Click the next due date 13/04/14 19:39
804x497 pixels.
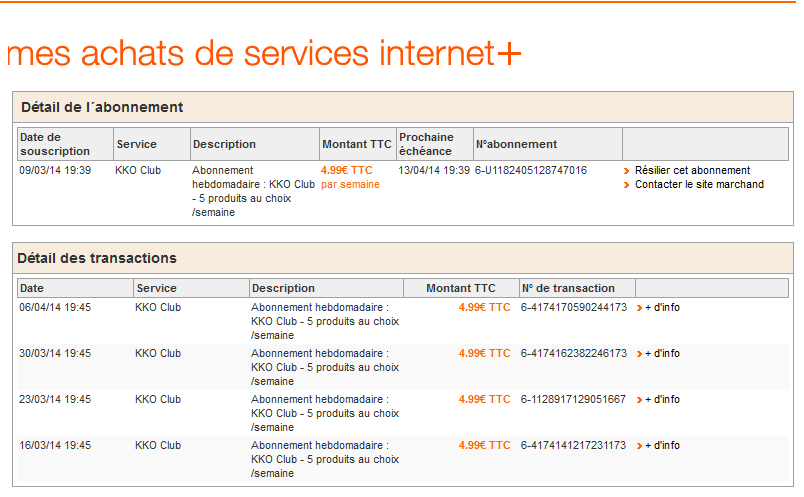(434, 170)
